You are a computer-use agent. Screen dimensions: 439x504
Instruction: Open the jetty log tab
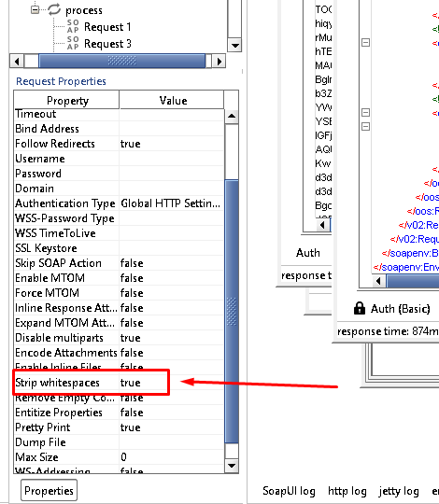pyautogui.click(x=399, y=491)
